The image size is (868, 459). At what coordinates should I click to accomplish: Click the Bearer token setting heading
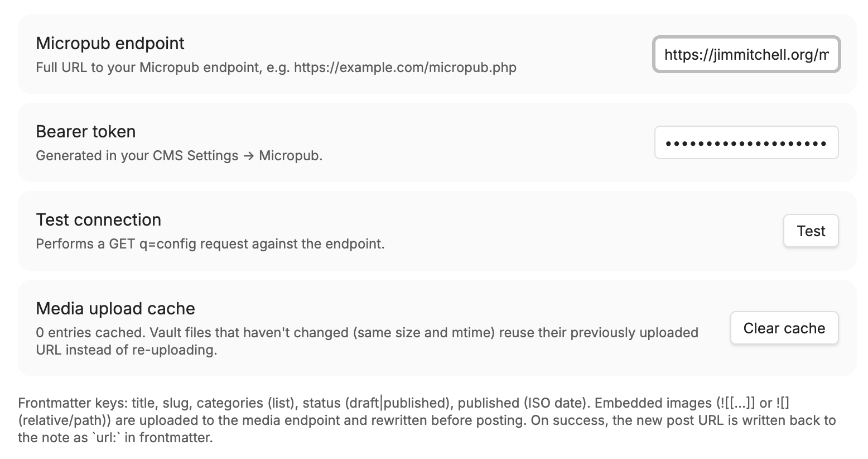point(85,131)
